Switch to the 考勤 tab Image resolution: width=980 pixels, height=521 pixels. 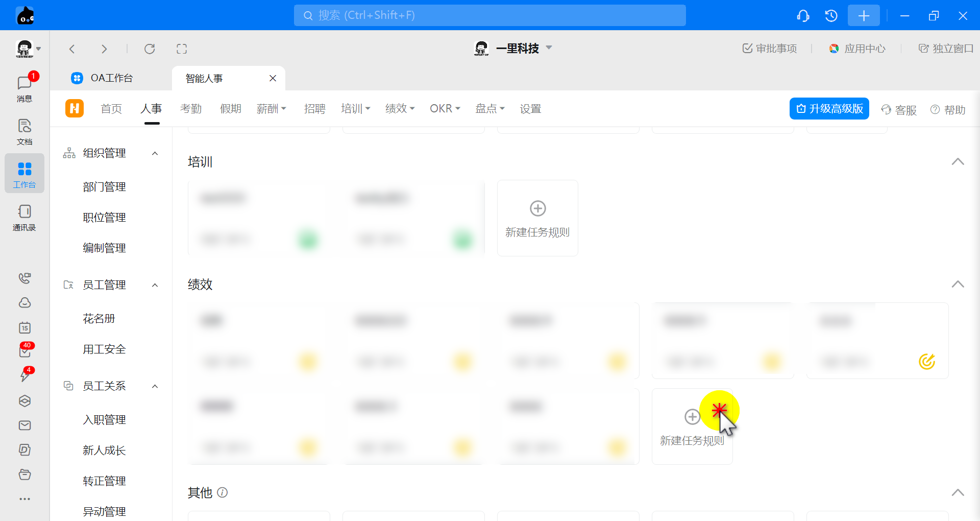(x=191, y=109)
